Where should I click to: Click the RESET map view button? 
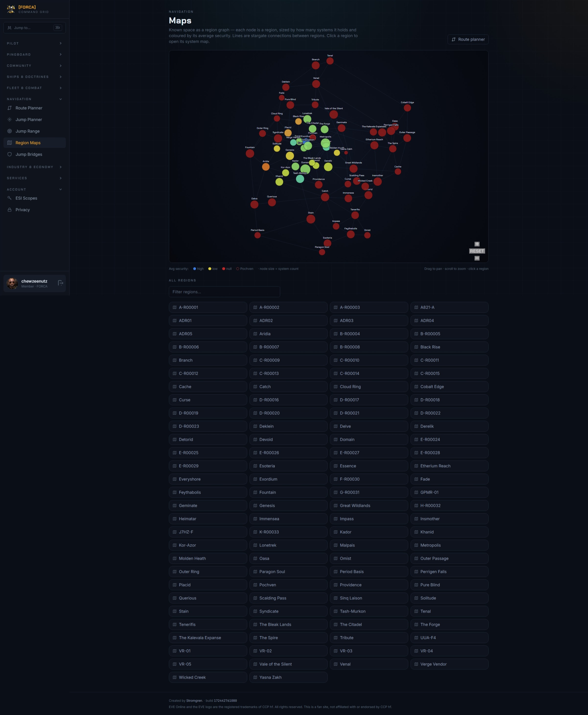477,251
